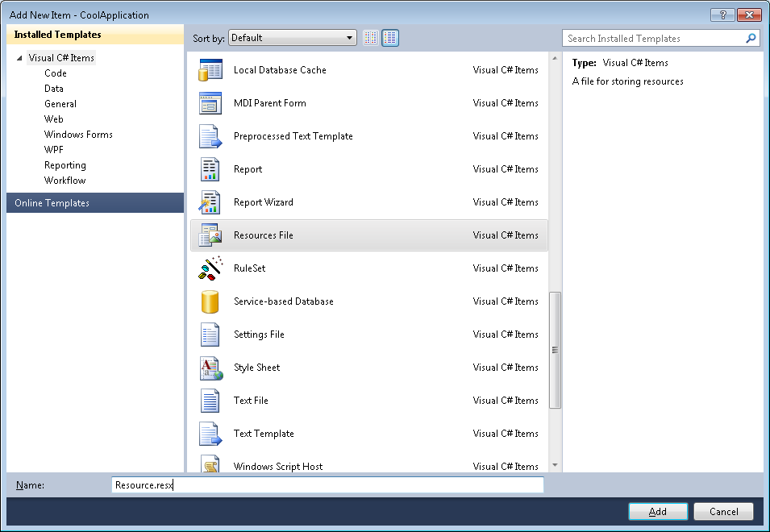Open the General category
The height and width of the screenshot is (532, 770).
coord(60,103)
